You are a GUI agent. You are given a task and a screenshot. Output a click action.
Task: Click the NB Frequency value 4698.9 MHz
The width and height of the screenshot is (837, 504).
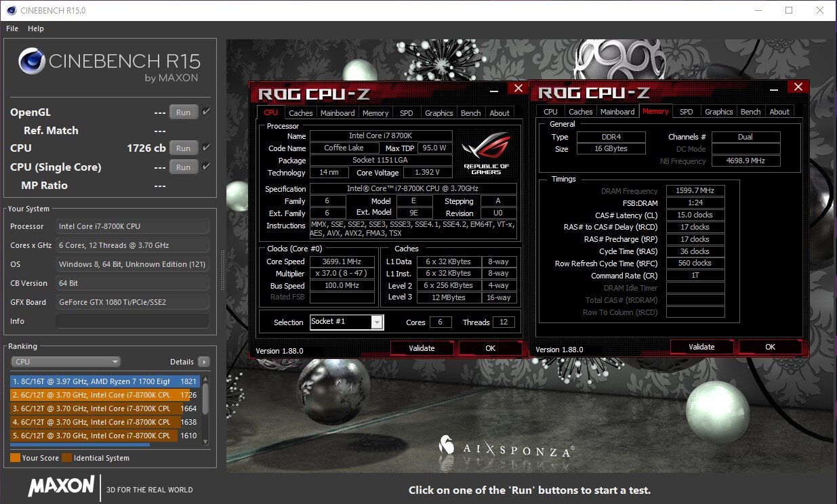point(746,161)
